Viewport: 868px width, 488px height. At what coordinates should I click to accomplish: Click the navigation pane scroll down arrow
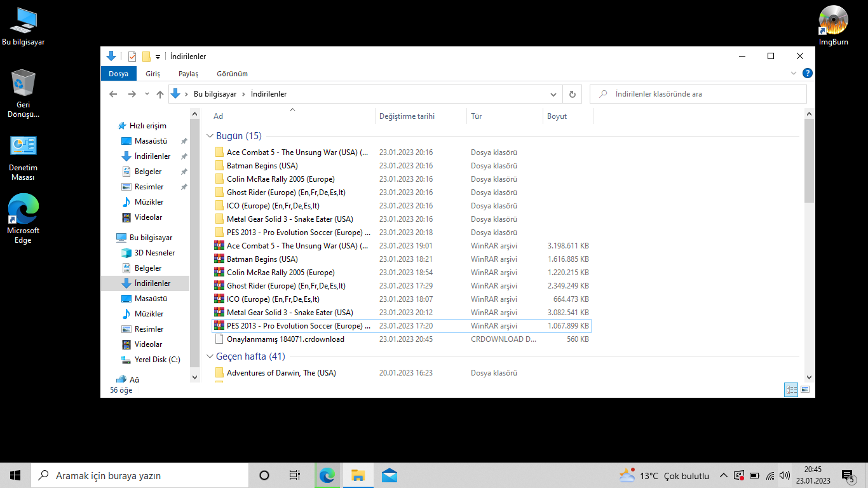click(x=194, y=377)
